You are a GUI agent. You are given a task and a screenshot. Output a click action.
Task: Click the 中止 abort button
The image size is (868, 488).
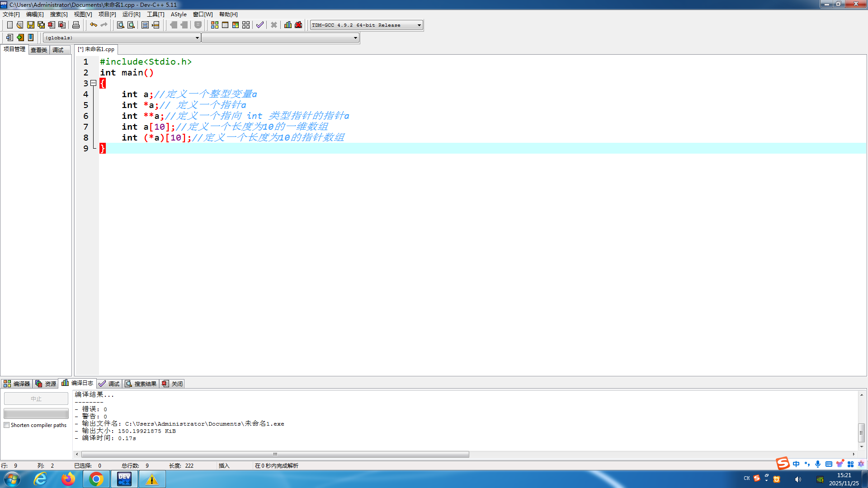tap(36, 399)
